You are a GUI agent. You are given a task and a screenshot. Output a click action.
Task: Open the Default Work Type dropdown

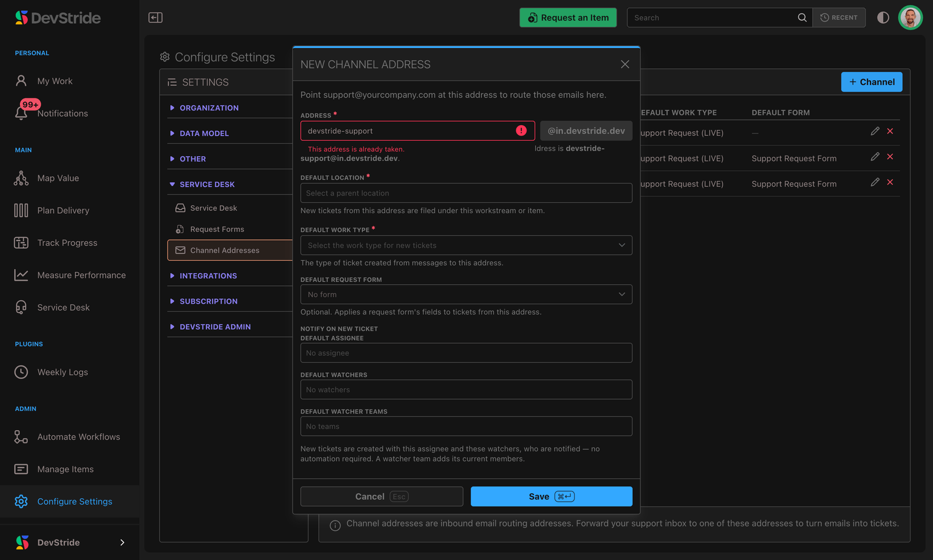(x=466, y=245)
